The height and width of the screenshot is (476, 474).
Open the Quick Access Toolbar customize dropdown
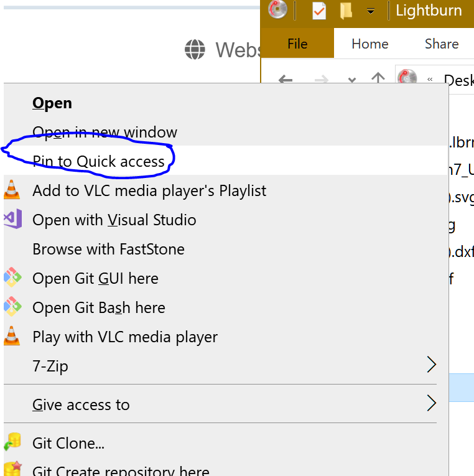pos(371,11)
